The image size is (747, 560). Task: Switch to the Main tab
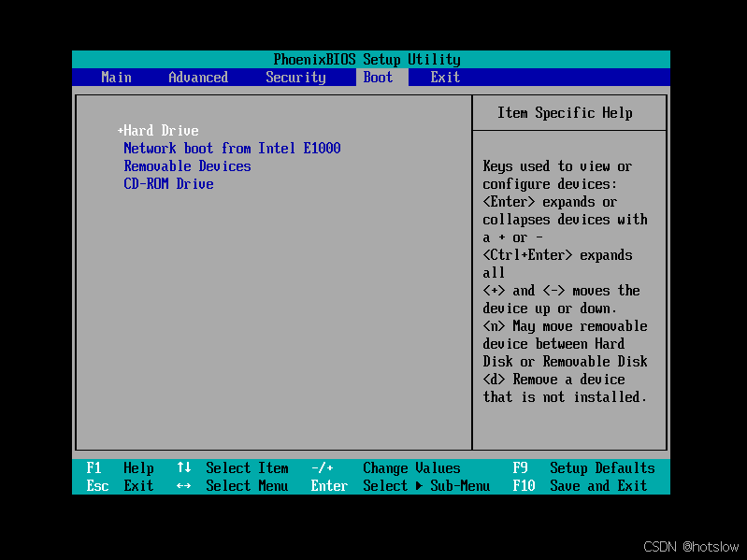click(x=116, y=78)
